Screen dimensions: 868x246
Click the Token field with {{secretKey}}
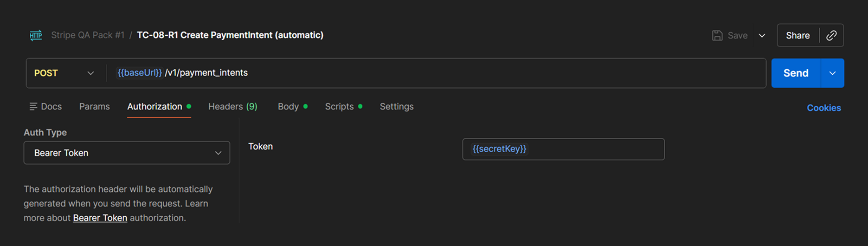click(563, 149)
